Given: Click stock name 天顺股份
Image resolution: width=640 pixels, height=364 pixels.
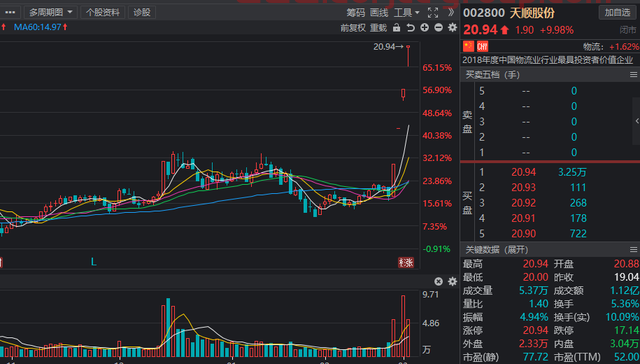Looking at the screenshot, I should pos(532,13).
